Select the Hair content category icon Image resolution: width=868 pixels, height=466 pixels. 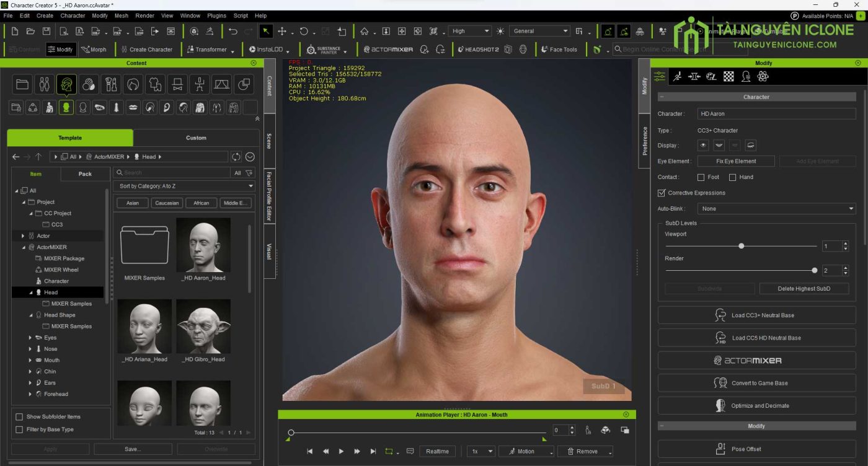click(x=133, y=84)
